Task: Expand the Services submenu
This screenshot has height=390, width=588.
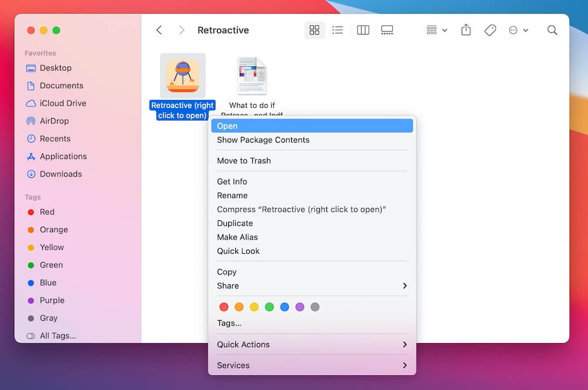Action: click(312, 365)
